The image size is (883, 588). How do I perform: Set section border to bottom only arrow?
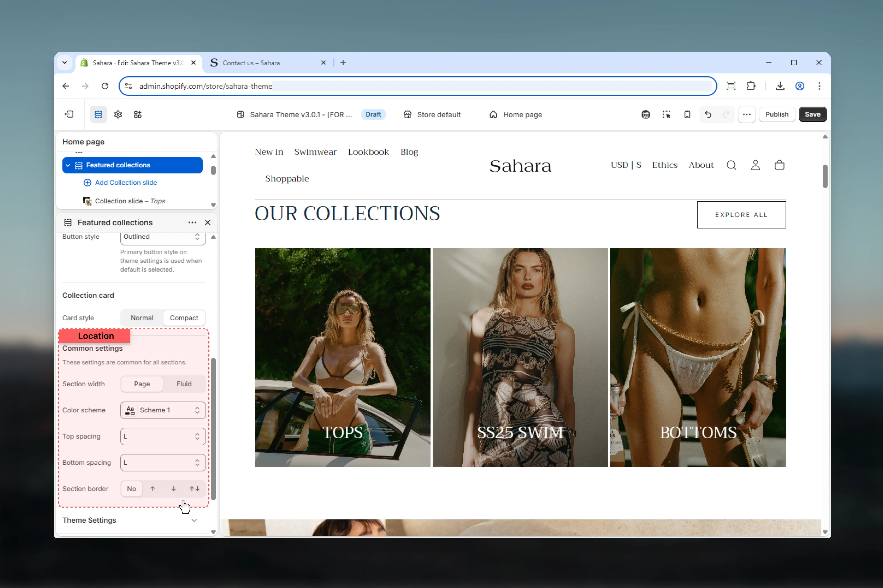coord(174,489)
